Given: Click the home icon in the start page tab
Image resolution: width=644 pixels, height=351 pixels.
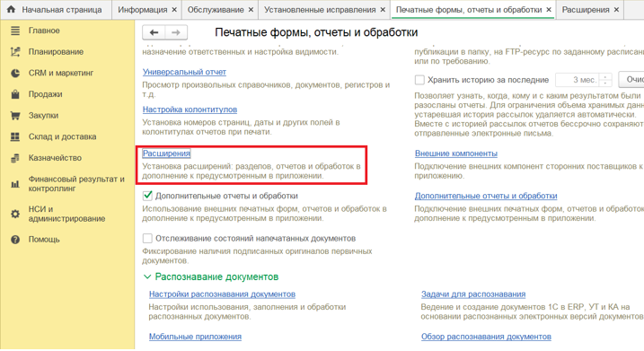Looking at the screenshot, I should 11,9.
